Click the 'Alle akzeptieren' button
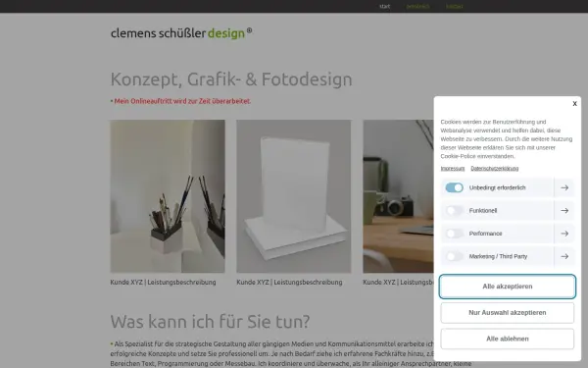 tap(508, 287)
